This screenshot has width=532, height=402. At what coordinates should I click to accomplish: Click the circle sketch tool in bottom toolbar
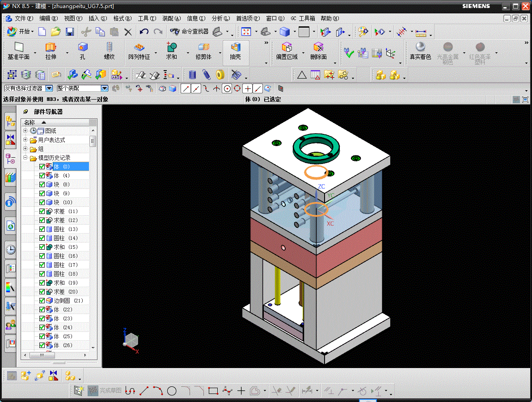(x=172, y=391)
